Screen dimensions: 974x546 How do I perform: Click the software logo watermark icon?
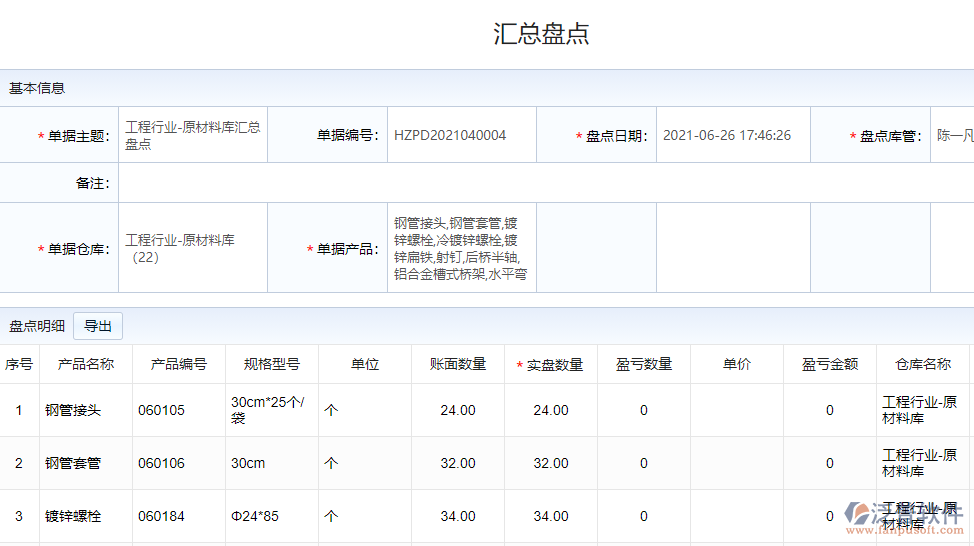click(859, 513)
